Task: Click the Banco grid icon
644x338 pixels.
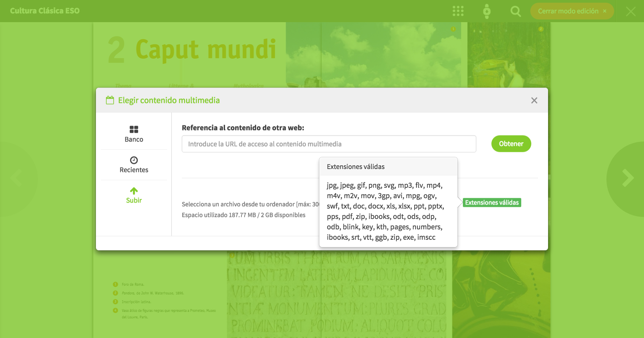Action: pos(134,129)
